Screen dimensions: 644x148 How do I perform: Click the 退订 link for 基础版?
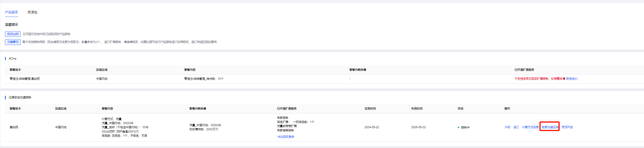[x=516, y=127]
